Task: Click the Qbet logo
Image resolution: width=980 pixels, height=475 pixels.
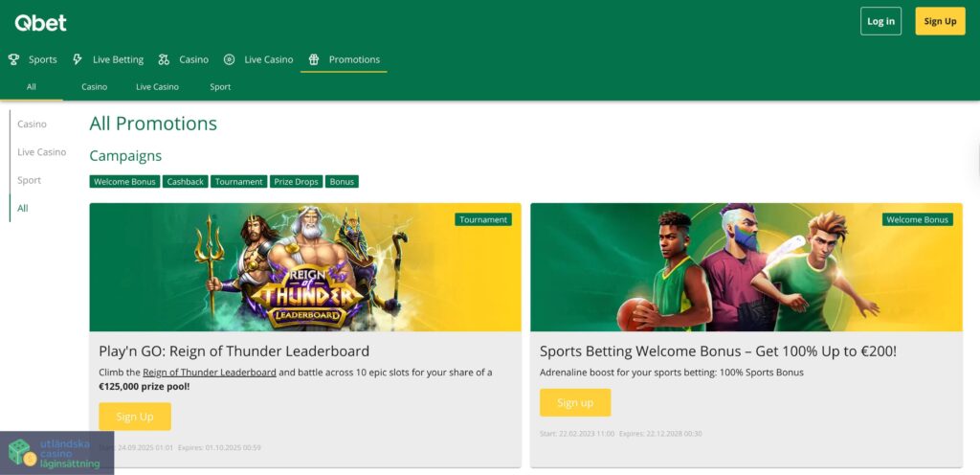Action: coord(40,23)
